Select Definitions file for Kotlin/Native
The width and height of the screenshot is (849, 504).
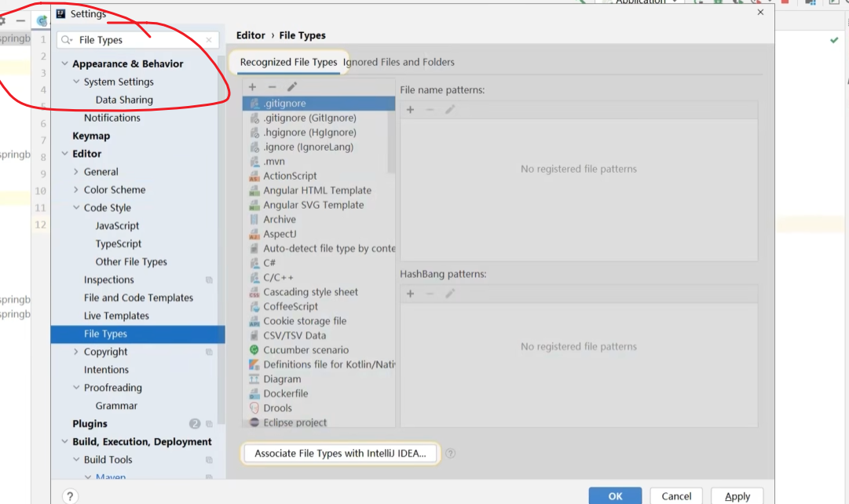tap(319, 365)
